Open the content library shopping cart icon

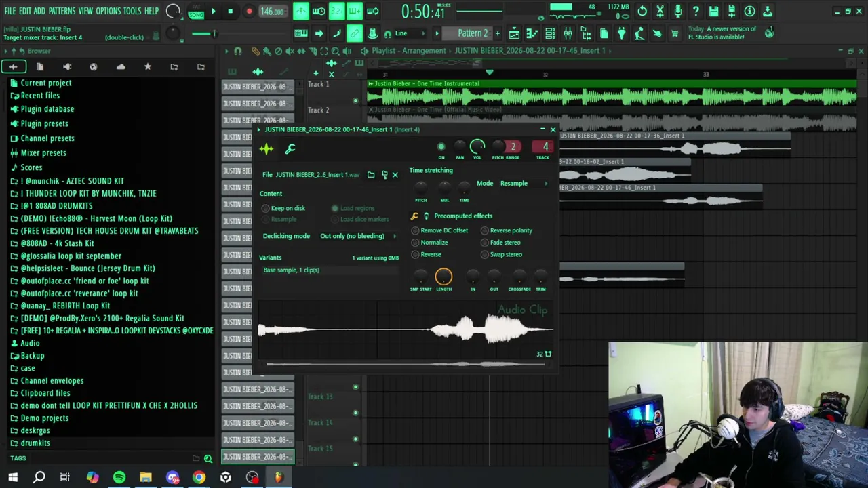click(x=674, y=33)
